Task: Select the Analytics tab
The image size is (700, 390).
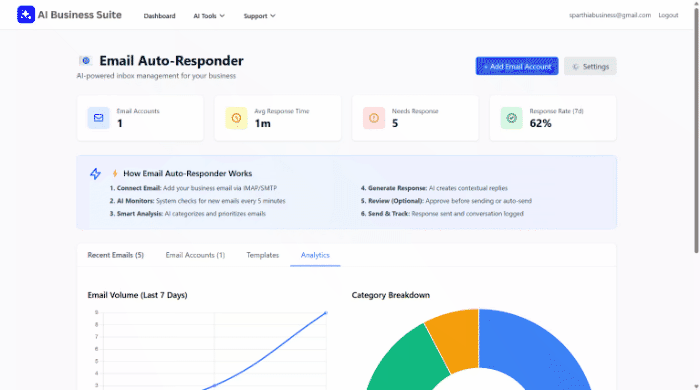Action: pos(315,255)
